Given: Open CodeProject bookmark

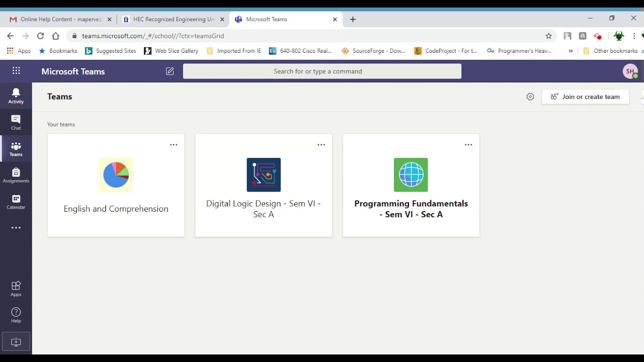Looking at the screenshot, I should 446,51.
